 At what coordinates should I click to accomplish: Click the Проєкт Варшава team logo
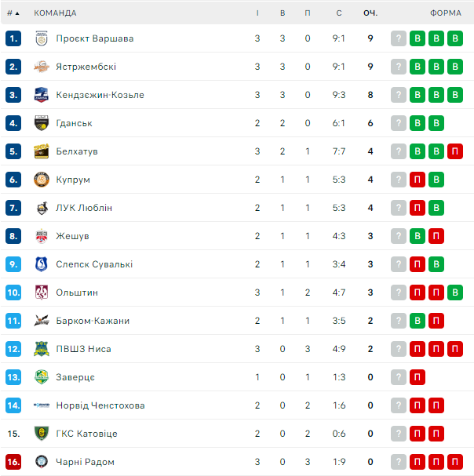[x=42, y=38]
